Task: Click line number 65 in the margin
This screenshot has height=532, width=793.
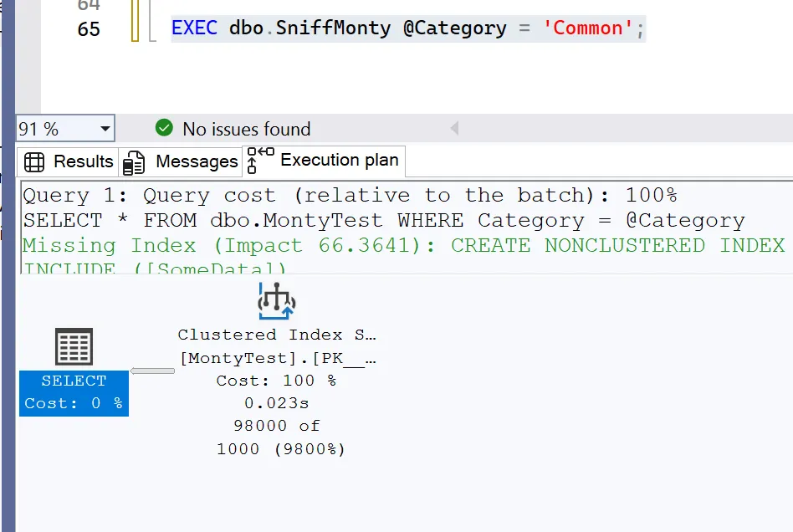Action: point(89,29)
